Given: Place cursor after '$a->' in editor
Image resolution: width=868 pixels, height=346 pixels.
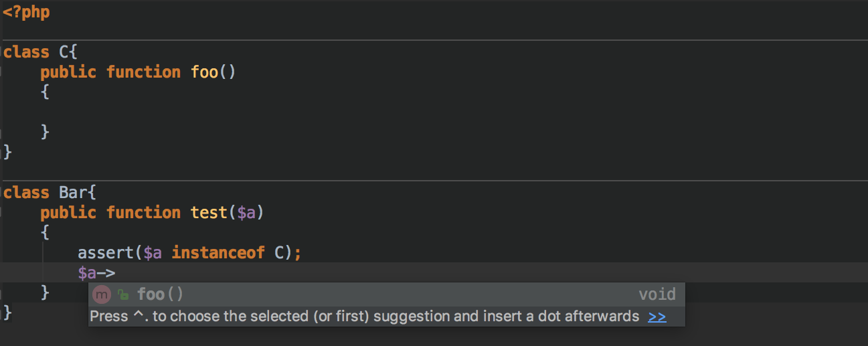Looking at the screenshot, I should point(117,272).
